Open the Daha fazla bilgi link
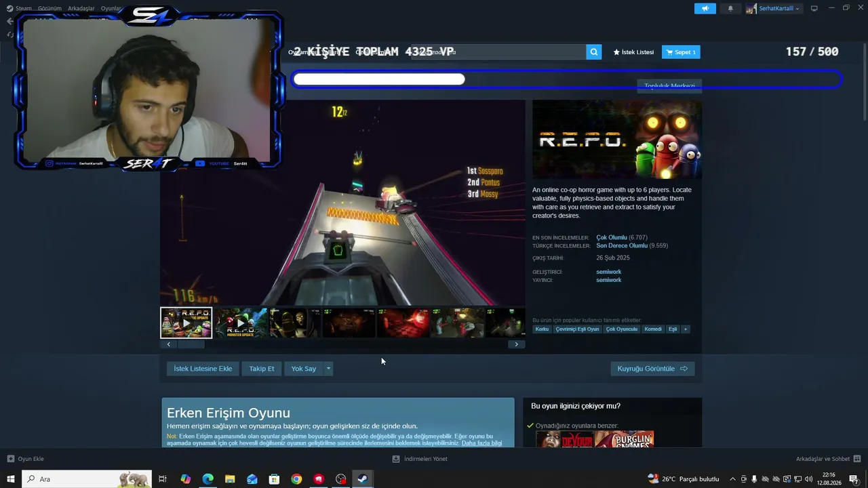The height and width of the screenshot is (488, 868). (482, 443)
